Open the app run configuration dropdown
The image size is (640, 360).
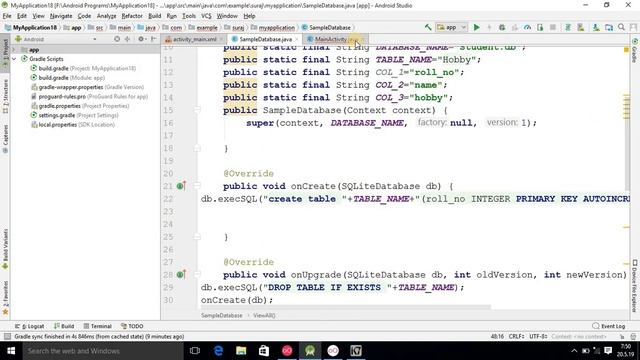[451, 27]
